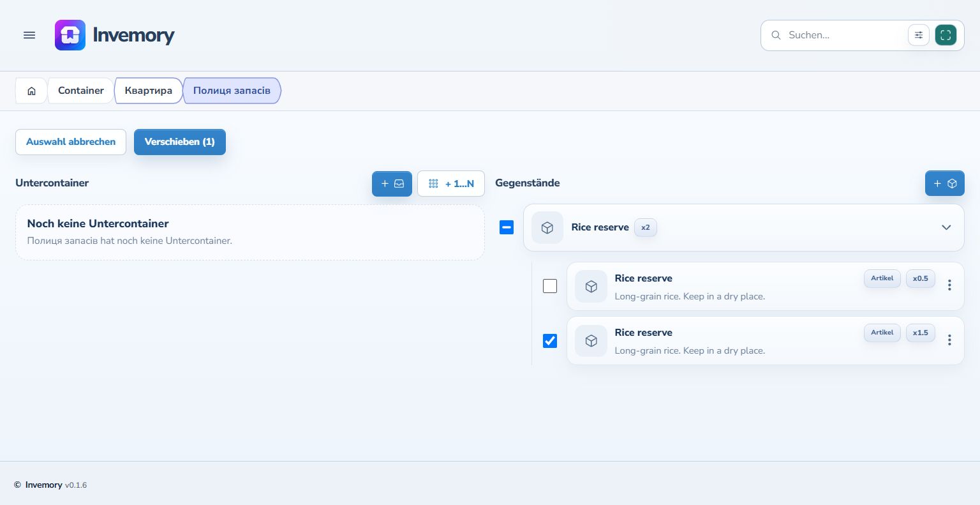The image size is (980, 505).
Task: Open search filter settings icon
Action: click(919, 35)
